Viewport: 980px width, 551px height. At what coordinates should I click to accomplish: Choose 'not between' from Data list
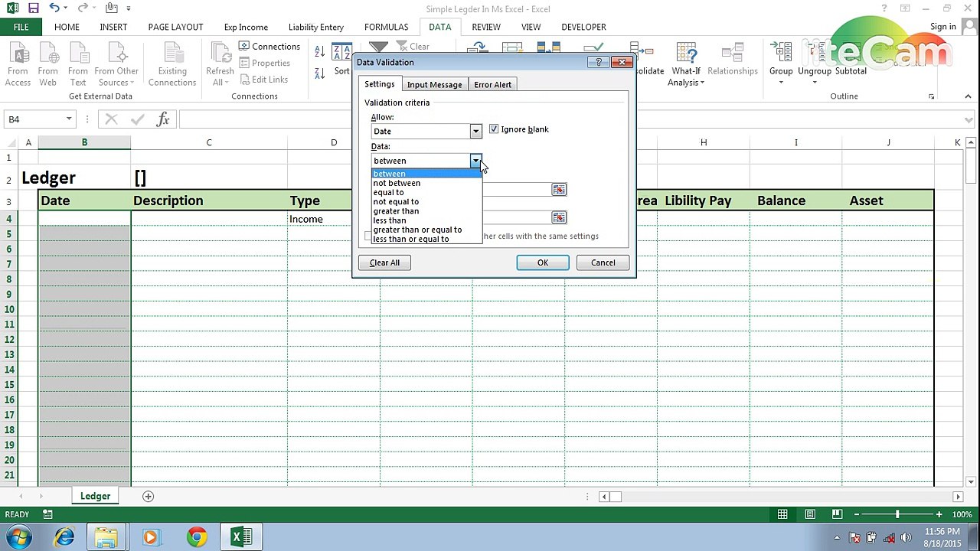tap(397, 183)
